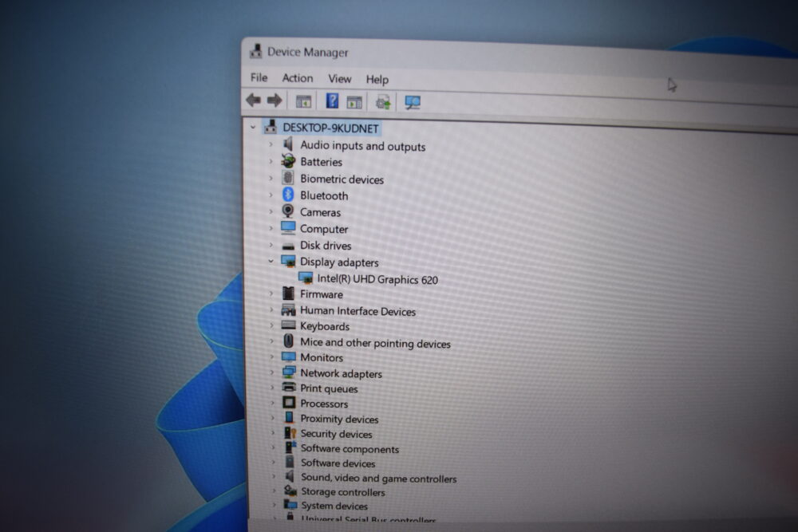Click the blue Help question mark icon
This screenshot has height=532, width=798.
(x=332, y=100)
